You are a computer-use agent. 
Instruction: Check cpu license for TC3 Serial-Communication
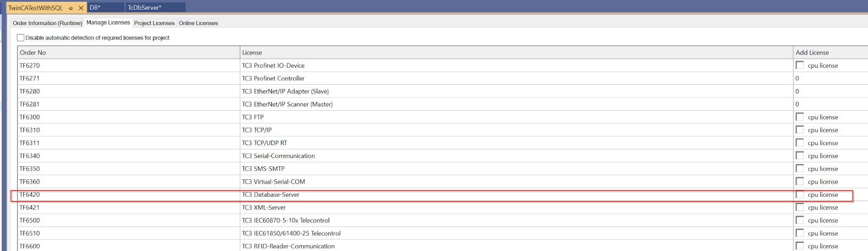(800, 155)
